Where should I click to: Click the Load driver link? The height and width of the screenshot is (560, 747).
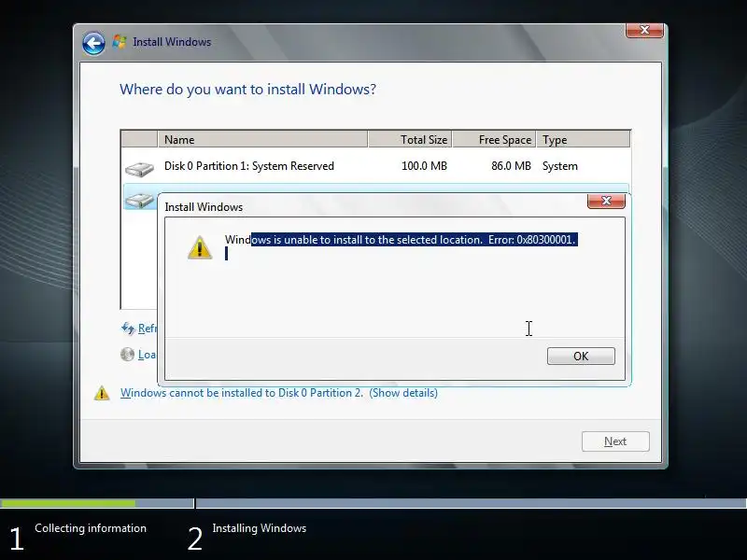[148, 355]
